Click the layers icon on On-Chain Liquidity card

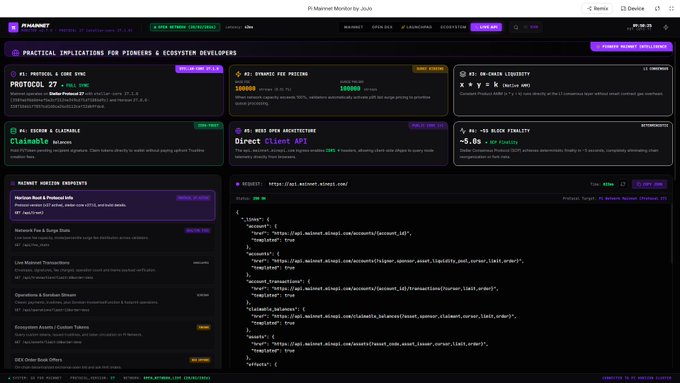point(463,74)
